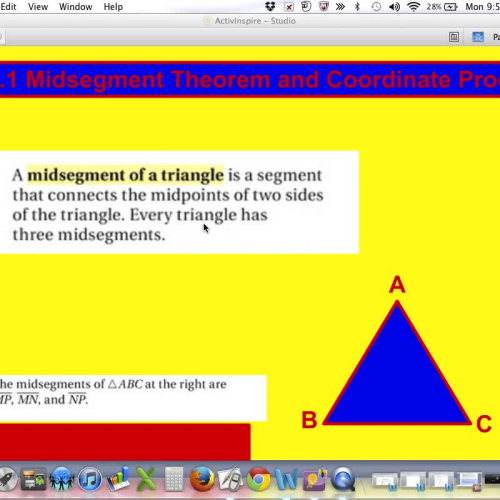
Task: Open Calculator from the Dock
Action: click(x=174, y=479)
